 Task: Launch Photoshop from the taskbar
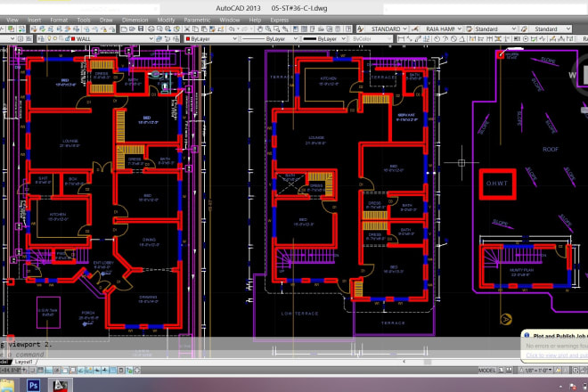[x=33, y=385]
